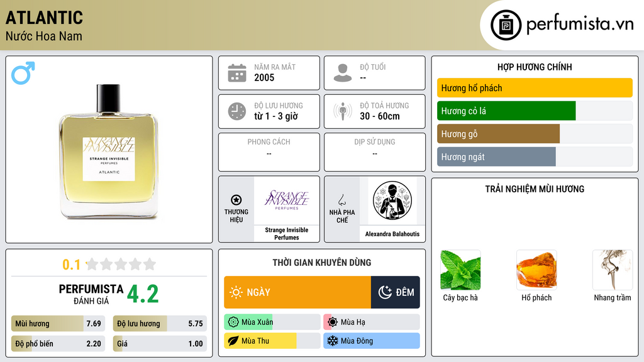
Task: Open the Hổ phách amber note image
Action: (536, 270)
